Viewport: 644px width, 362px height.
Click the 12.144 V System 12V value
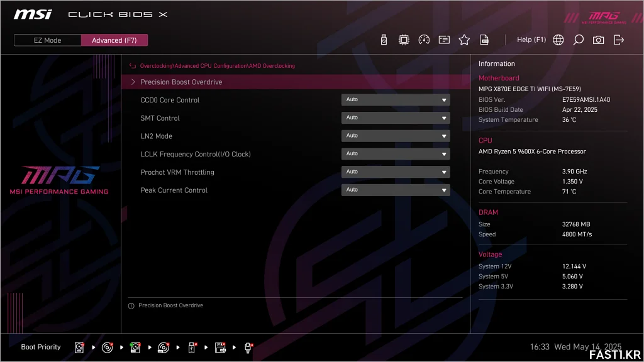coord(574,266)
